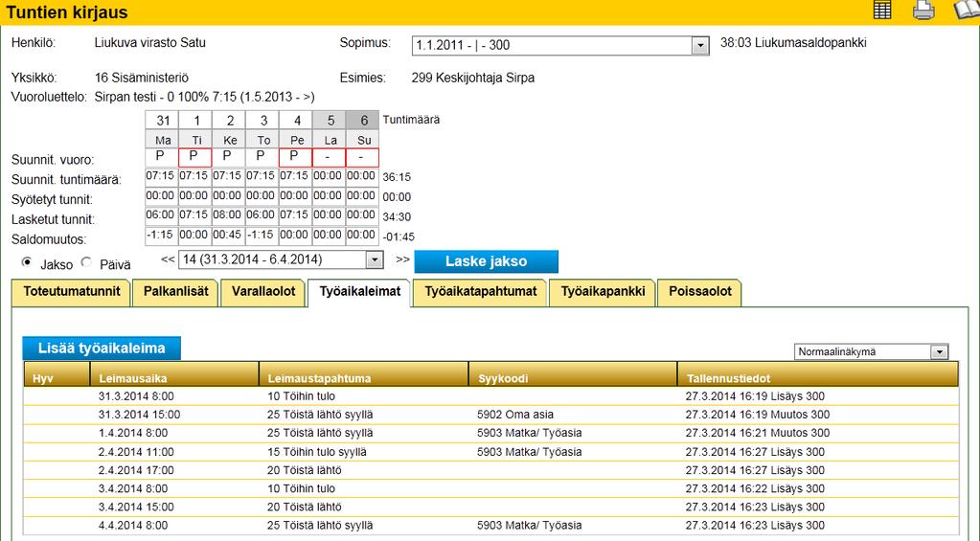Click the Laske jakso button
Image resolution: width=980 pixels, height=541 pixels.
(x=486, y=261)
